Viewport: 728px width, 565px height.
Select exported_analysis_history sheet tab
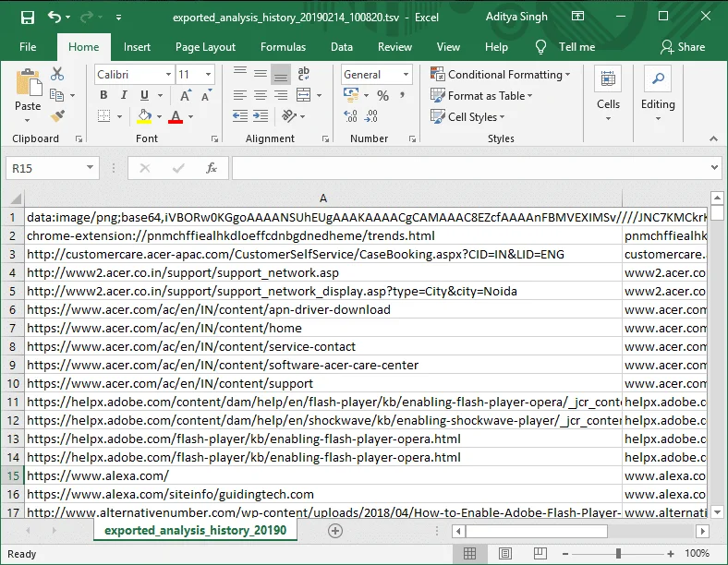(x=195, y=531)
